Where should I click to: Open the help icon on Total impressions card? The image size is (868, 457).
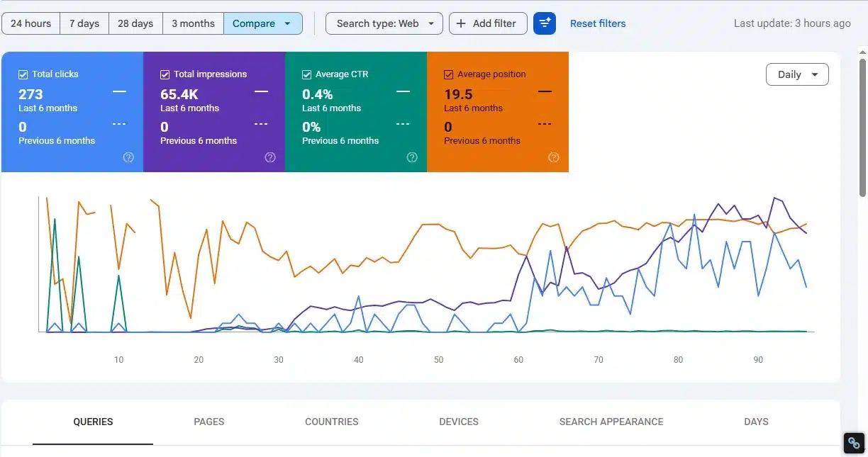(270, 157)
